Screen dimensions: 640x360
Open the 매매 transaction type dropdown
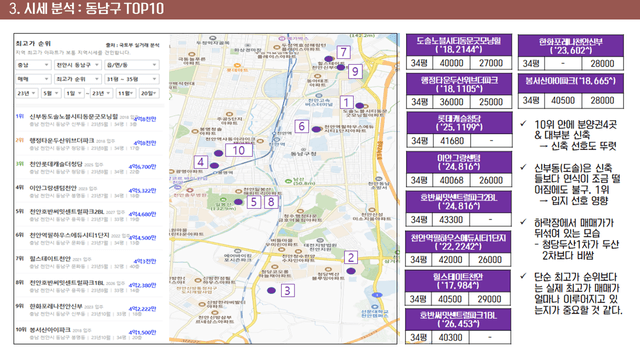tap(33, 79)
